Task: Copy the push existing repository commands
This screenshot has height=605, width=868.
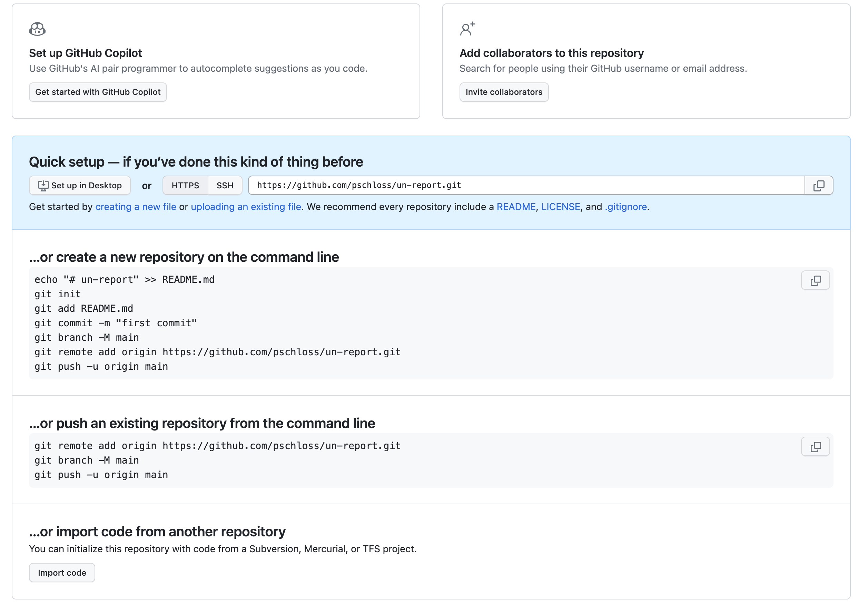Action: tap(815, 447)
